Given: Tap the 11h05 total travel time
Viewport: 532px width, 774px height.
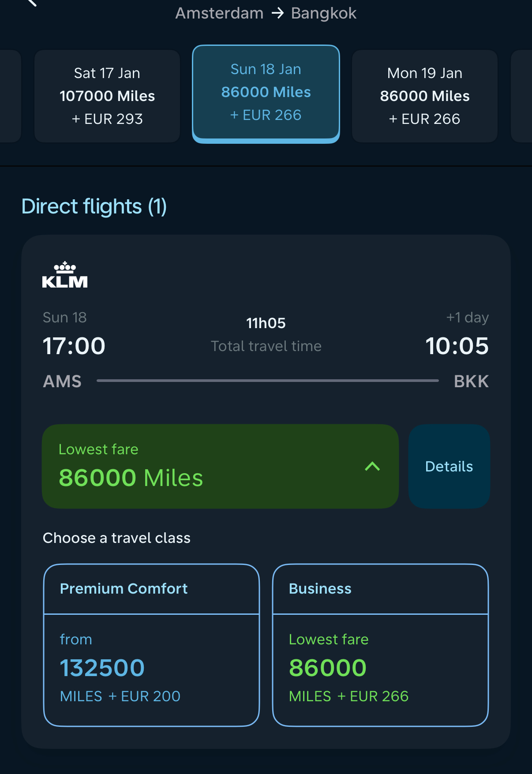Looking at the screenshot, I should point(266,323).
